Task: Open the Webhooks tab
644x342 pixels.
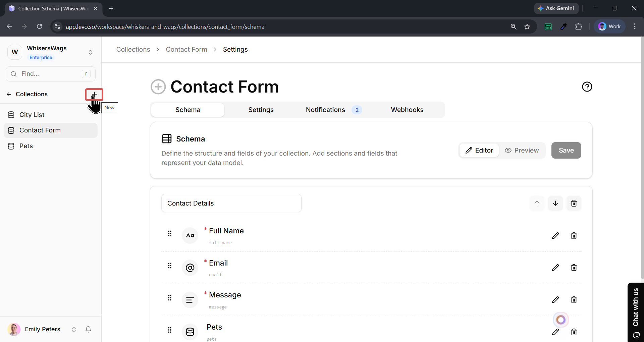Action: click(x=407, y=110)
